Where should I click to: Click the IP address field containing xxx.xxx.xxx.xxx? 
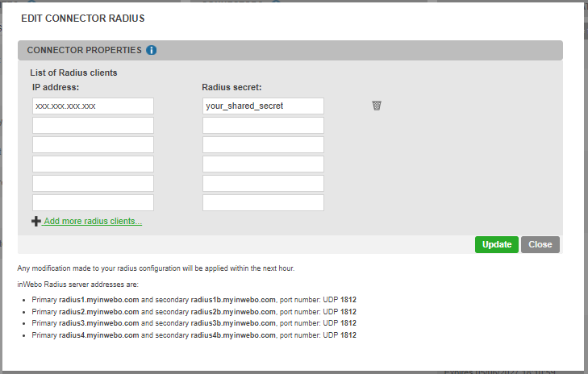[x=93, y=106]
